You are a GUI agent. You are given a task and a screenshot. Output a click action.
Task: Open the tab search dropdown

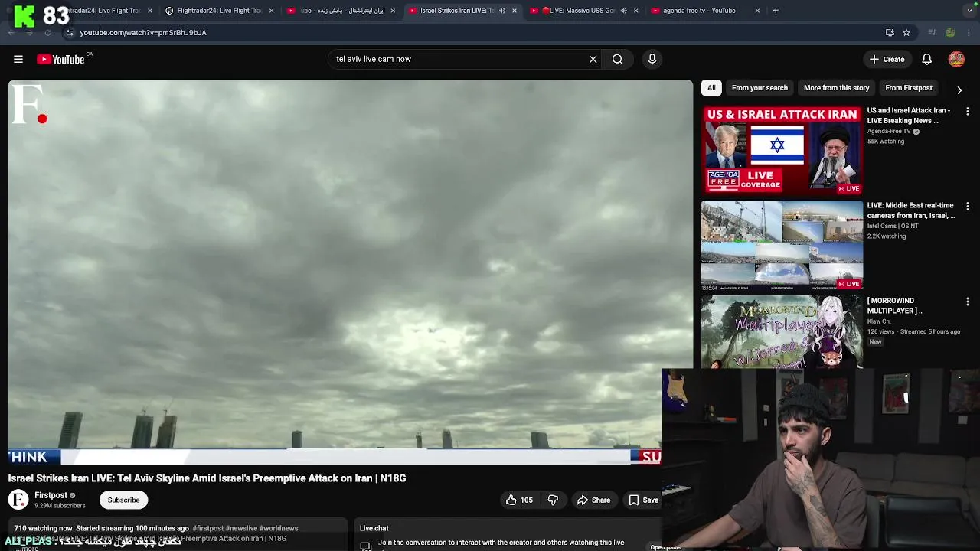969,11
